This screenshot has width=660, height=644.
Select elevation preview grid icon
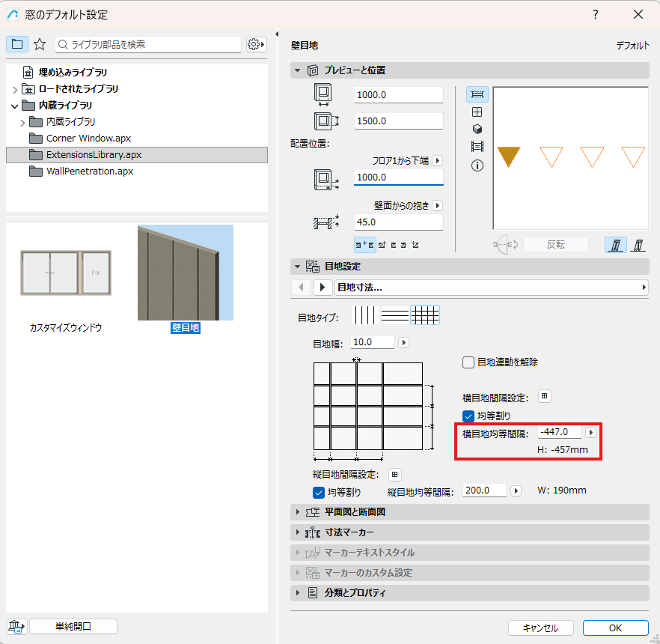tap(477, 112)
